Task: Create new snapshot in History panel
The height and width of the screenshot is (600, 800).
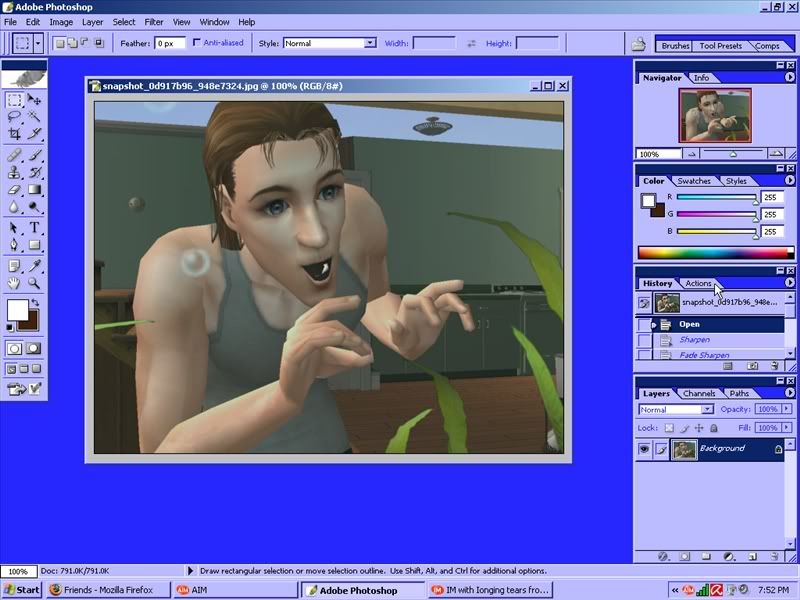Action: (752, 366)
